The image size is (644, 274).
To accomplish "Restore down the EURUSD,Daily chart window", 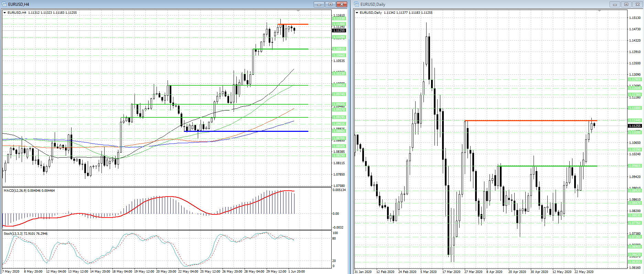I will [626, 4].
